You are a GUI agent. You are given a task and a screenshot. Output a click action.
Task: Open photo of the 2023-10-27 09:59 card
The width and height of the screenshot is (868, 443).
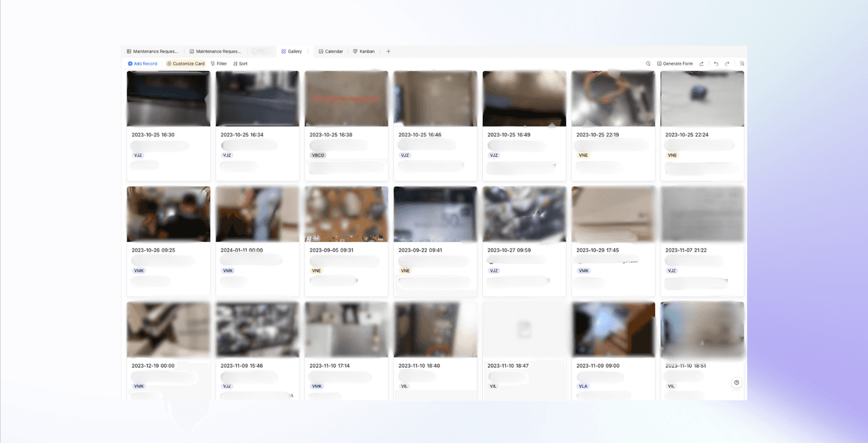pos(524,214)
